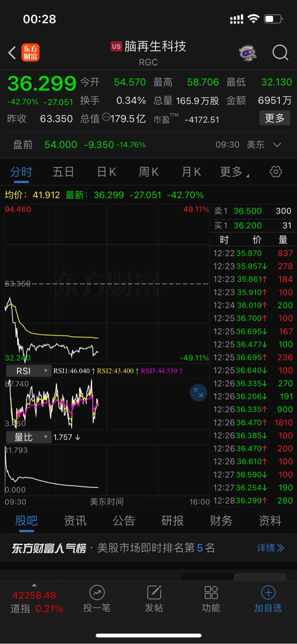Tap the 发帖 compose icon

point(154,592)
